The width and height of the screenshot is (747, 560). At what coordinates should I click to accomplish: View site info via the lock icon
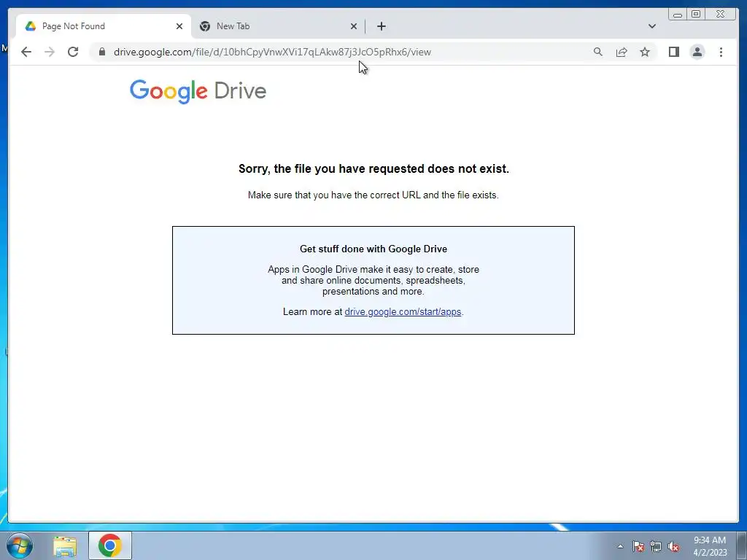pyautogui.click(x=102, y=52)
